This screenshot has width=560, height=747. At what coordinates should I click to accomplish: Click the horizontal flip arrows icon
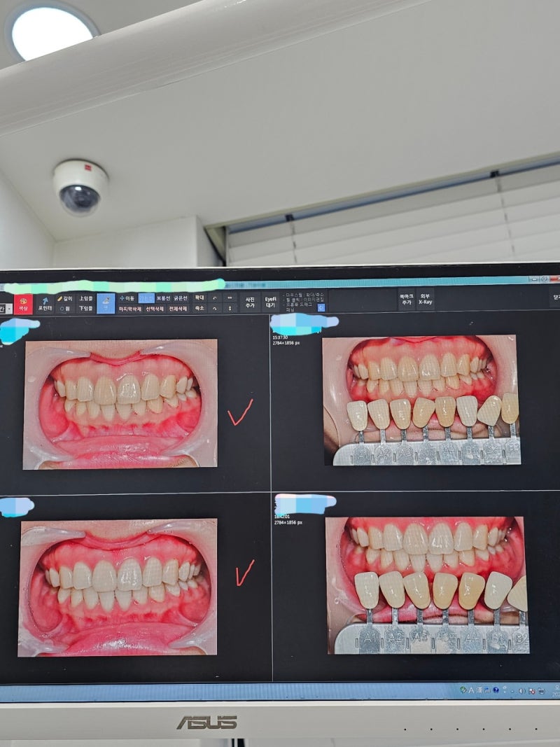(230, 298)
